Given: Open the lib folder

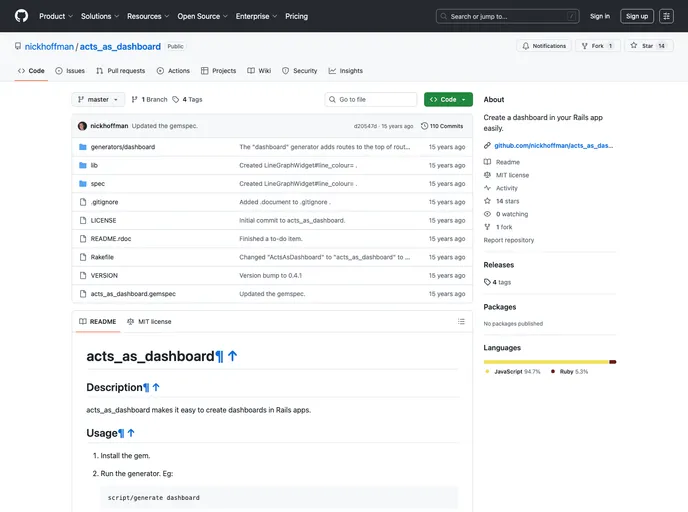Looking at the screenshot, I should coord(94,165).
